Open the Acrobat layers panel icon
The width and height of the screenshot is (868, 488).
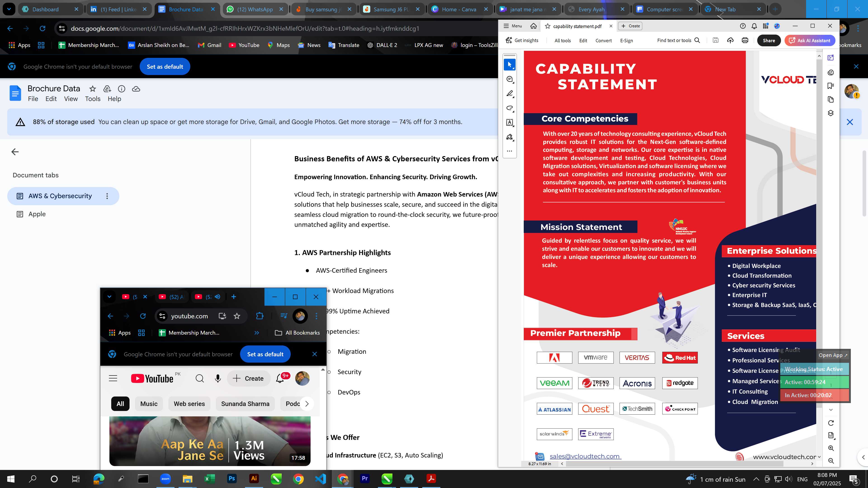coord(831,113)
